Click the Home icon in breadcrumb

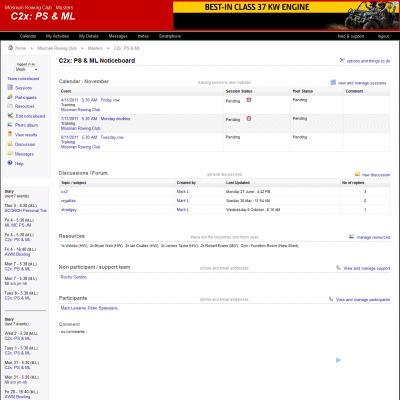[10, 48]
